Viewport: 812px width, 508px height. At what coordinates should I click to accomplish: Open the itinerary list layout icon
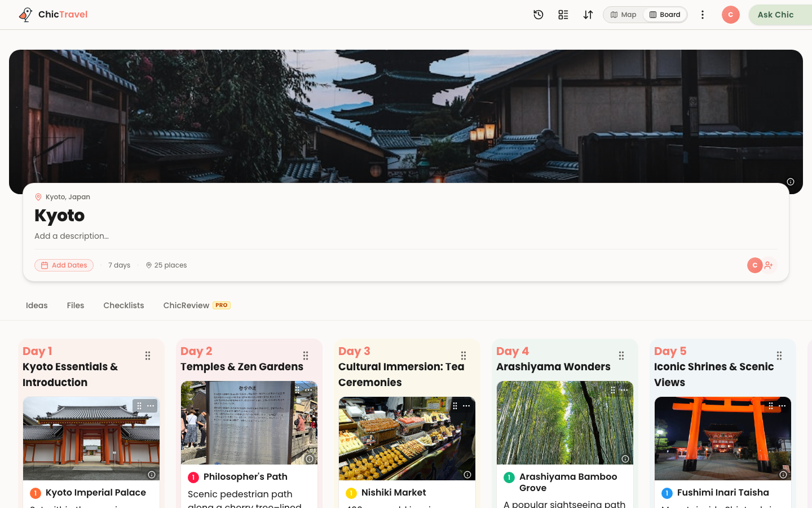tap(563, 15)
